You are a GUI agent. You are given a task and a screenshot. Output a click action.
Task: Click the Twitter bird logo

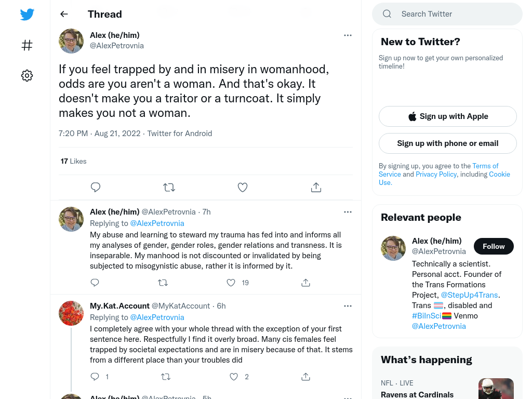click(x=27, y=14)
